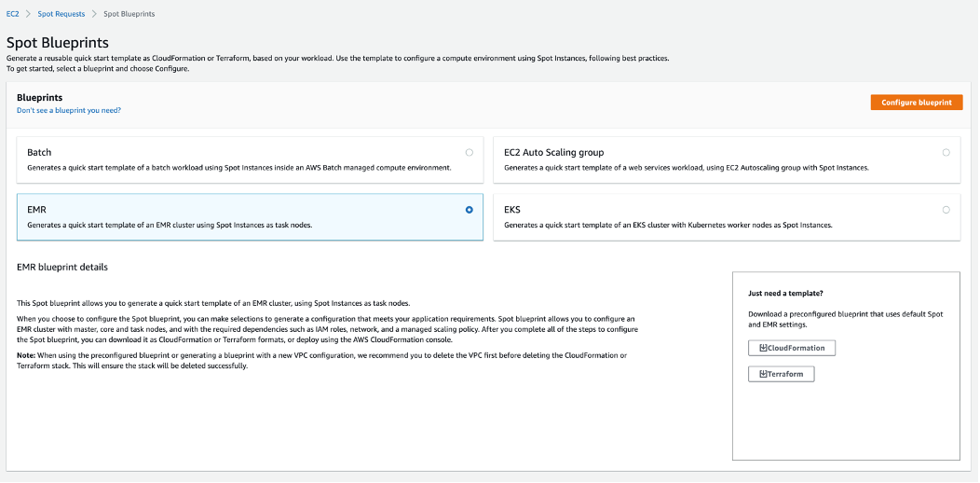Click the download icon in the CloudFormation button
Screen dimensions: 980x483
click(763, 348)
